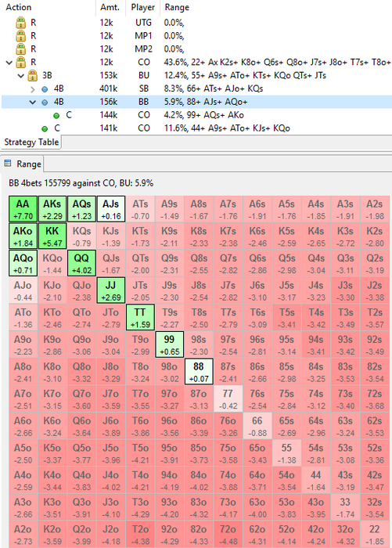Collapse the BB 4B 156k node
This screenshot has height=548, width=392.
click(33, 103)
